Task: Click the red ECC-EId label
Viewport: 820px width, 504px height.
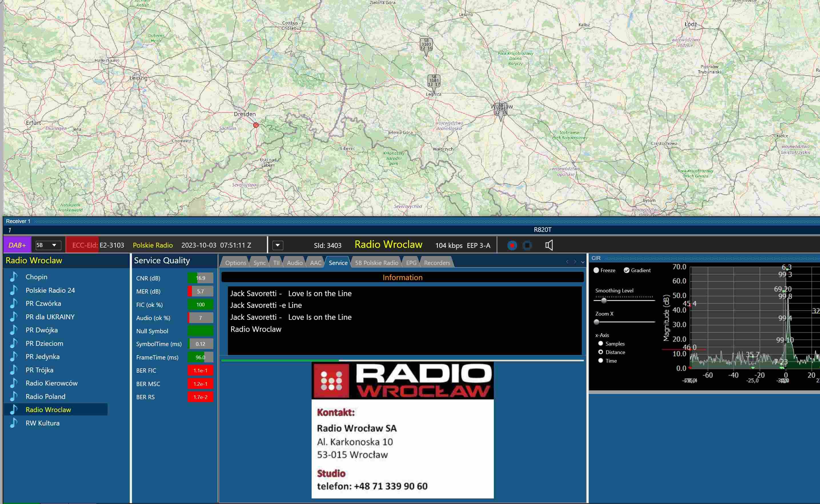Action: coord(85,245)
